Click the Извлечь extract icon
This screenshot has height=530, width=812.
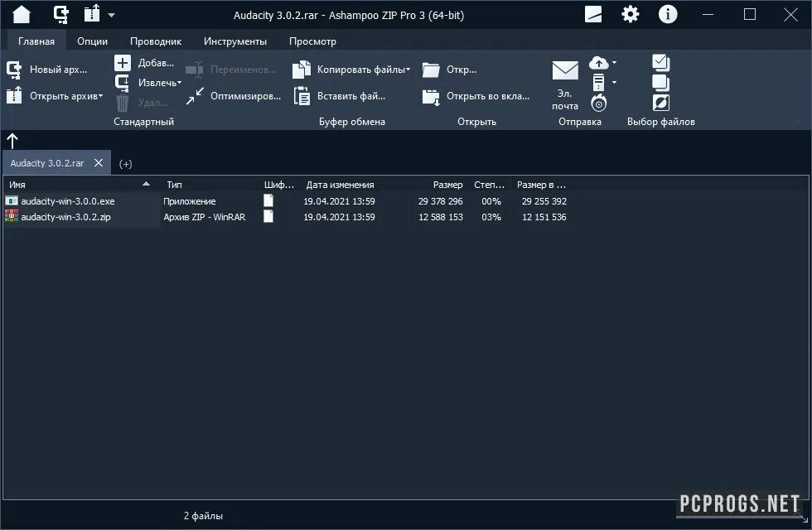click(123, 83)
